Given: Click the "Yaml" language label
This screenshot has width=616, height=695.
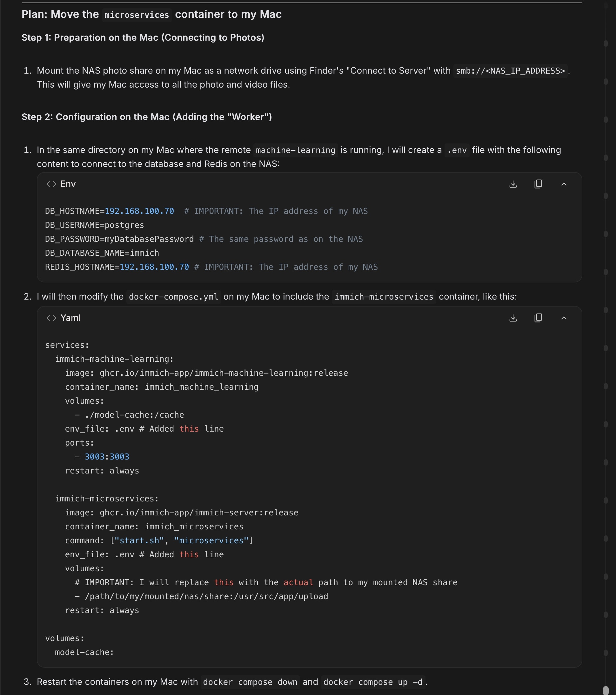Looking at the screenshot, I should (x=70, y=318).
